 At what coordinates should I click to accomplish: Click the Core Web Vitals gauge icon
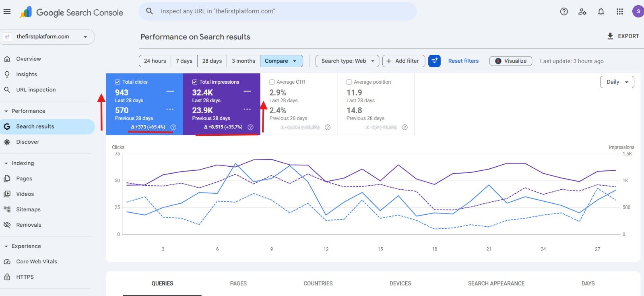[7, 262]
